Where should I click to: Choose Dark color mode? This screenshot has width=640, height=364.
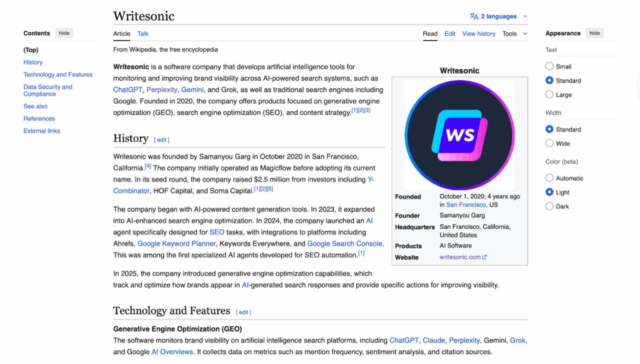coord(549,206)
